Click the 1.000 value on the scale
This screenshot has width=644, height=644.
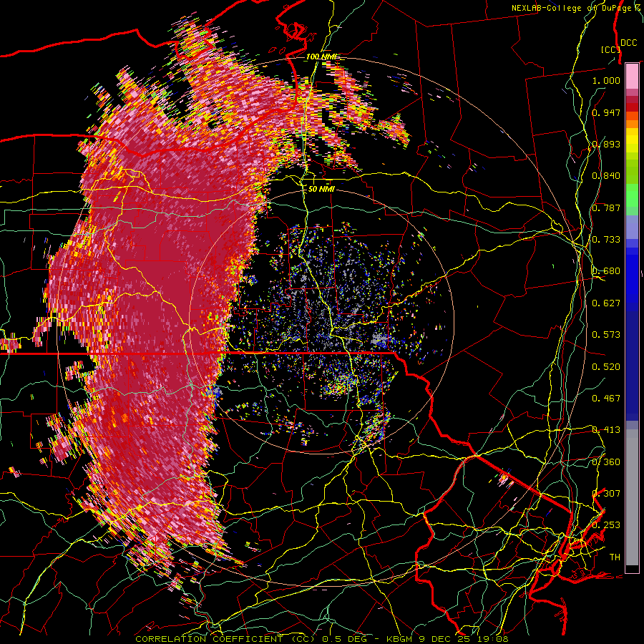[x=606, y=80]
